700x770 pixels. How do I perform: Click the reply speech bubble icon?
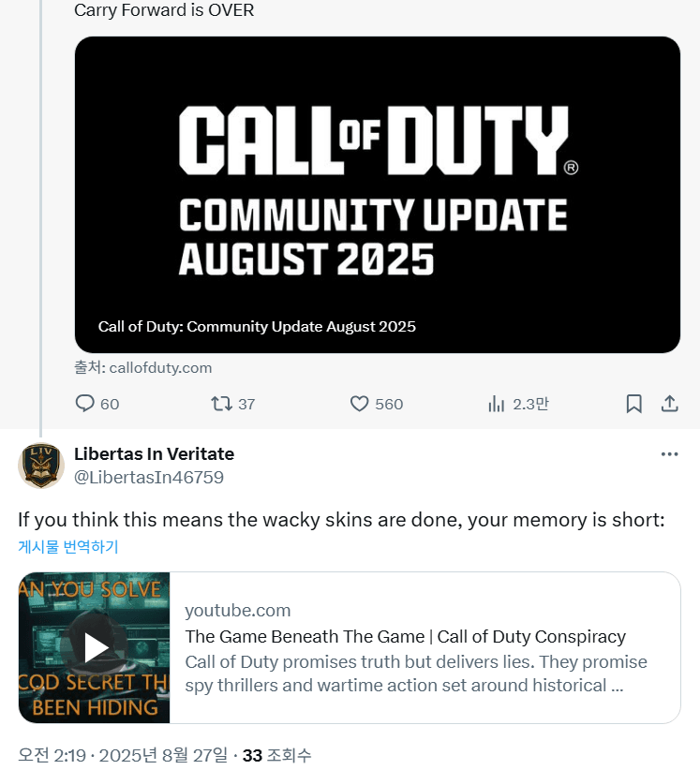click(x=84, y=404)
